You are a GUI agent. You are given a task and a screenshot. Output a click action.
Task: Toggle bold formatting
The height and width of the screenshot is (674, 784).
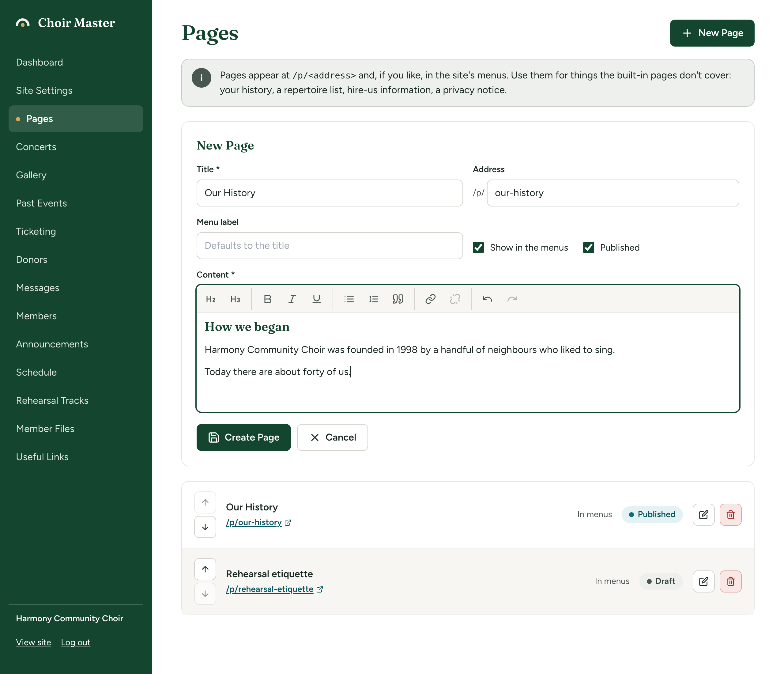tap(268, 299)
